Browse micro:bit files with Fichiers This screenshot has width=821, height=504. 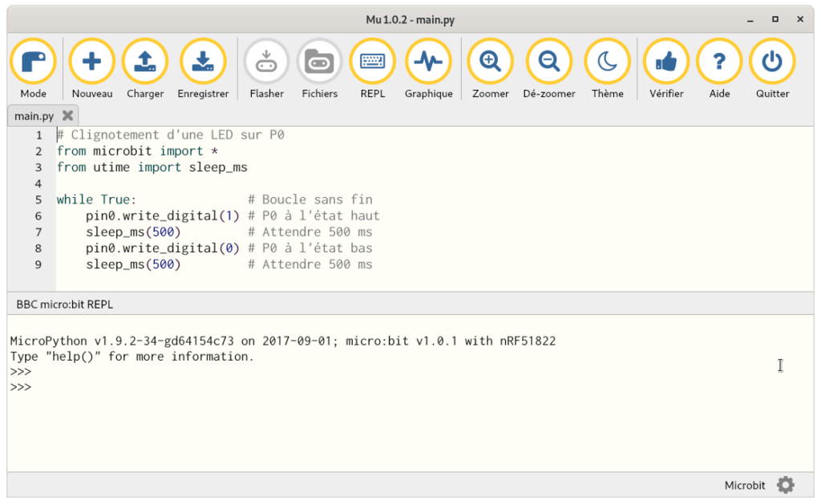click(x=319, y=61)
